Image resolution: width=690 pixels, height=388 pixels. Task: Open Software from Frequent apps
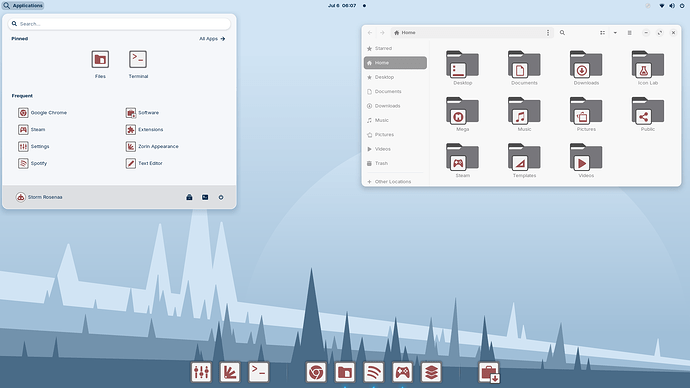coord(142,113)
